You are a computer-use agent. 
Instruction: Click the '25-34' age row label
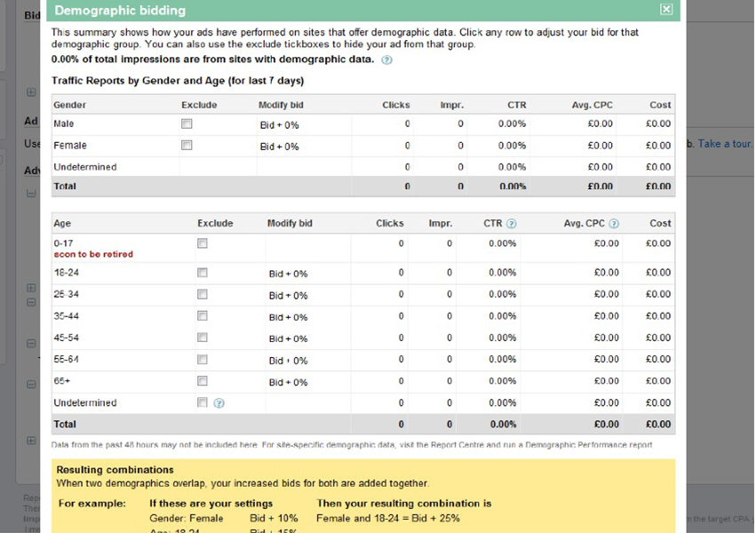click(66, 294)
